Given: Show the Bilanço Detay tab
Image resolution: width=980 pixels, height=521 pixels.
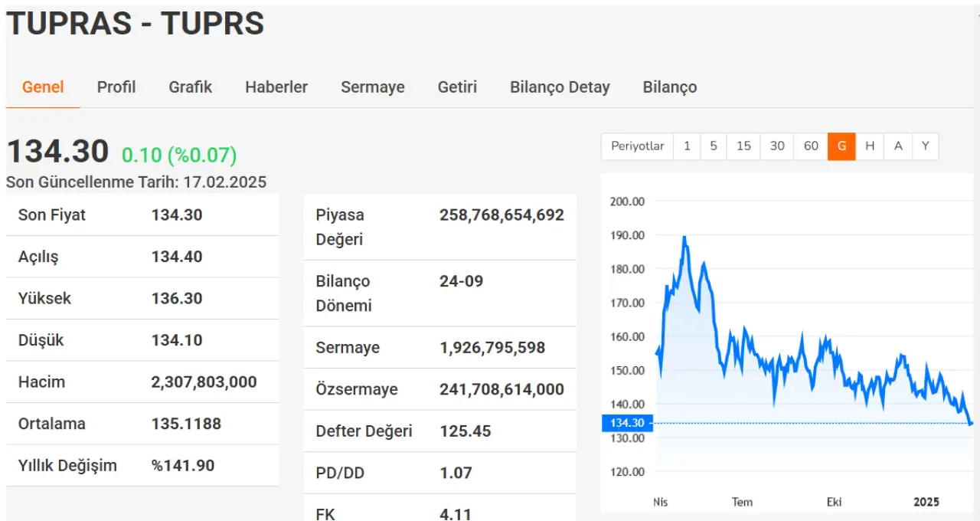Looking at the screenshot, I should click(560, 87).
